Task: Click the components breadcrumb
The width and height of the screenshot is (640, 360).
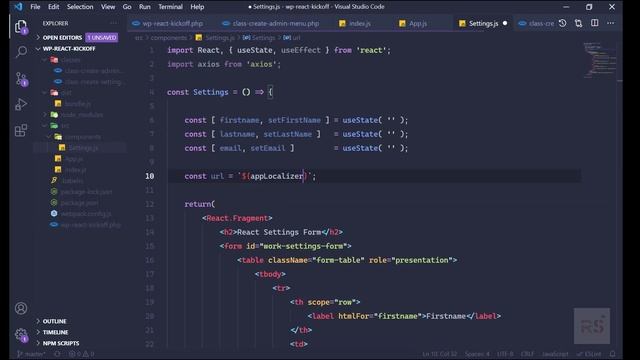Action: pos(169,38)
